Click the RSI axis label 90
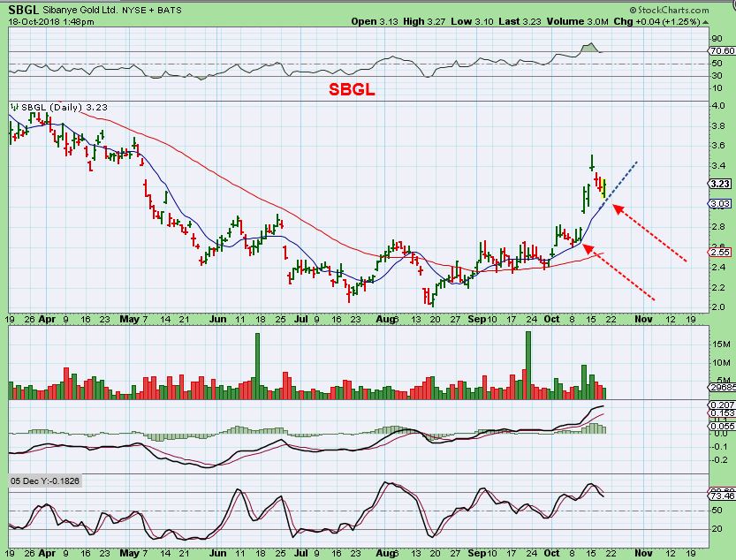 pos(717,39)
